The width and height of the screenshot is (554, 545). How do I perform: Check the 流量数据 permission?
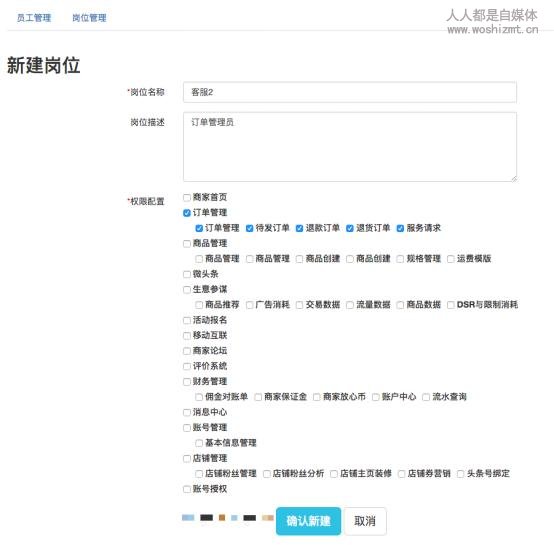[350, 305]
